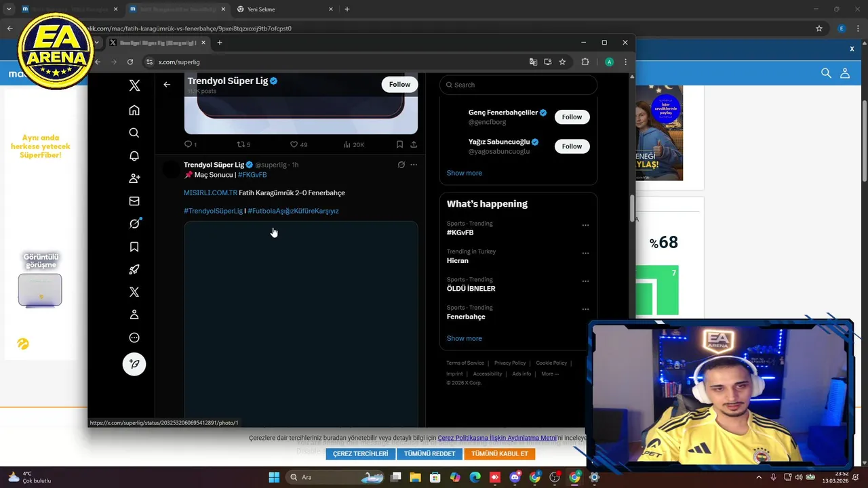This screenshot has width=868, height=488.
Task: Open options for #KGvFB trend
Action: (585, 225)
